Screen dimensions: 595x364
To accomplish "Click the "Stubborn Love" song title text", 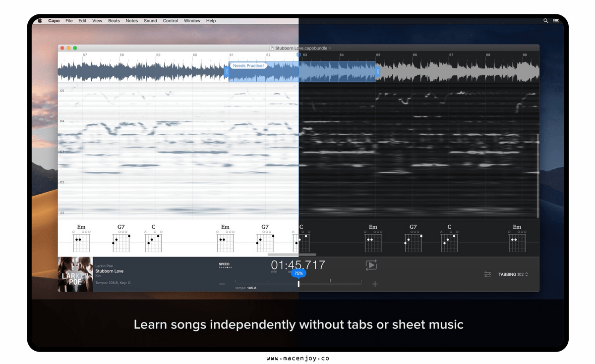I will (x=110, y=271).
